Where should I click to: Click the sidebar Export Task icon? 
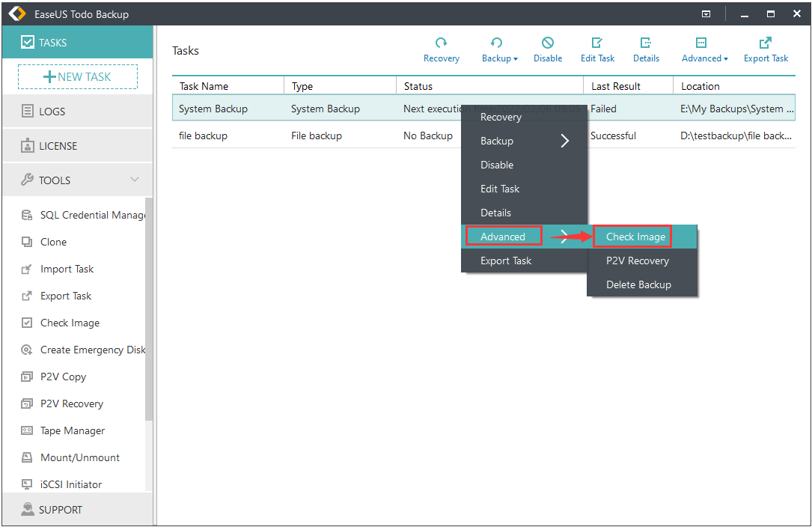pos(27,296)
